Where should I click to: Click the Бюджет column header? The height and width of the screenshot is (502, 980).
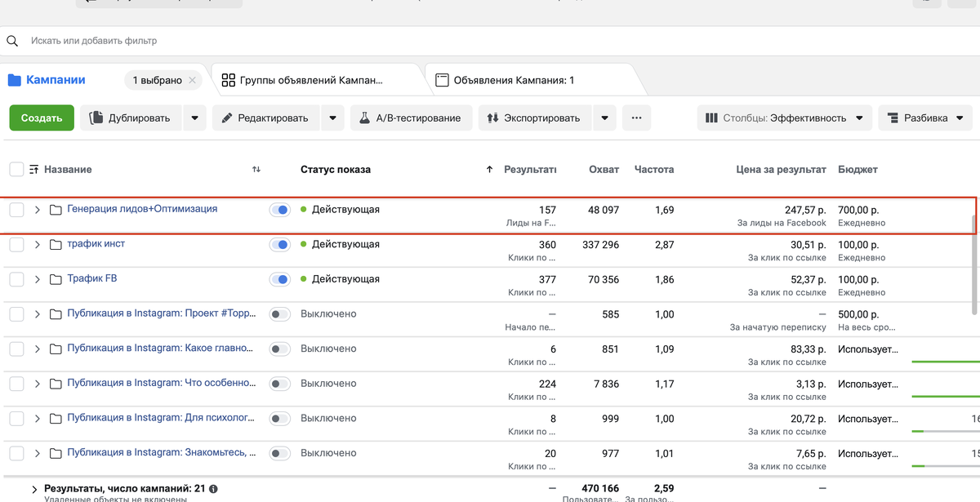coord(857,170)
